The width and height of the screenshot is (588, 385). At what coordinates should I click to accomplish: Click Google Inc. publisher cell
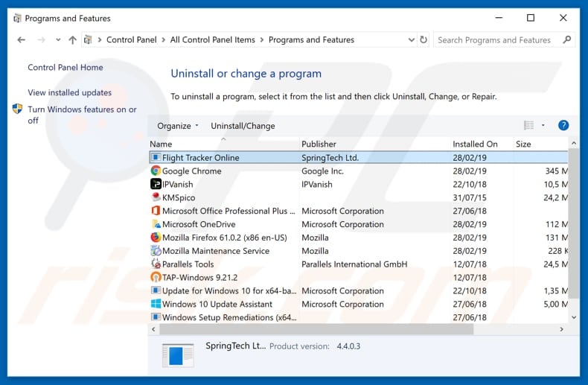coord(322,171)
